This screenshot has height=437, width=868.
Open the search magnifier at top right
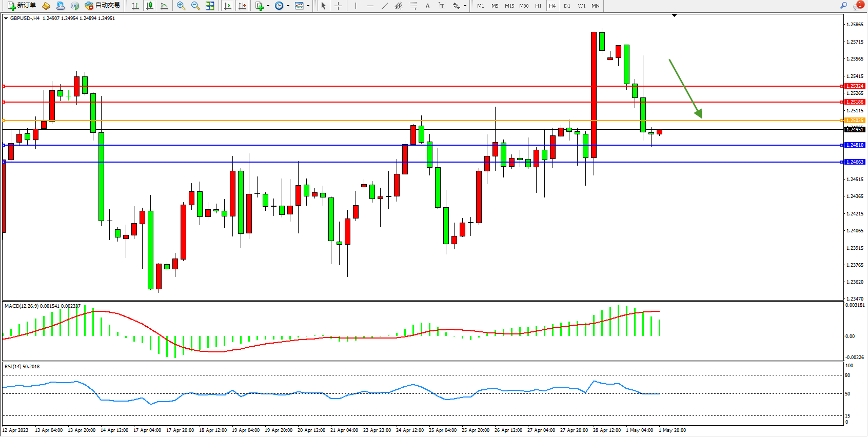843,6
